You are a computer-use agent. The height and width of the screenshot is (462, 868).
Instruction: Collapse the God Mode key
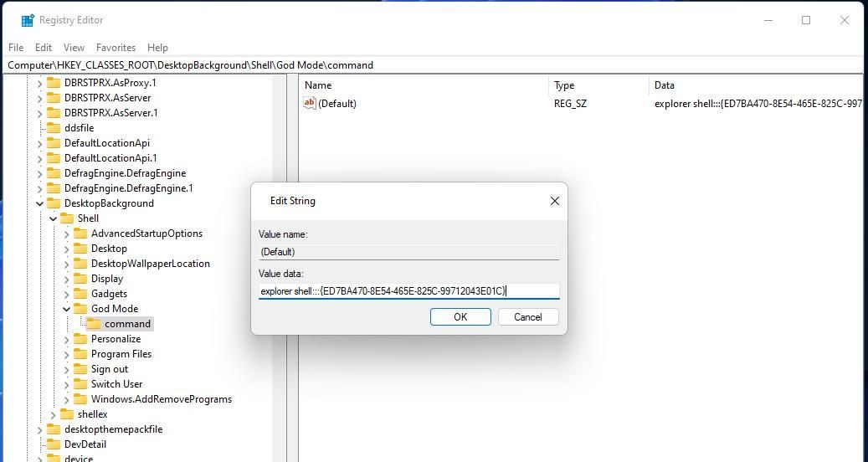[x=66, y=309]
